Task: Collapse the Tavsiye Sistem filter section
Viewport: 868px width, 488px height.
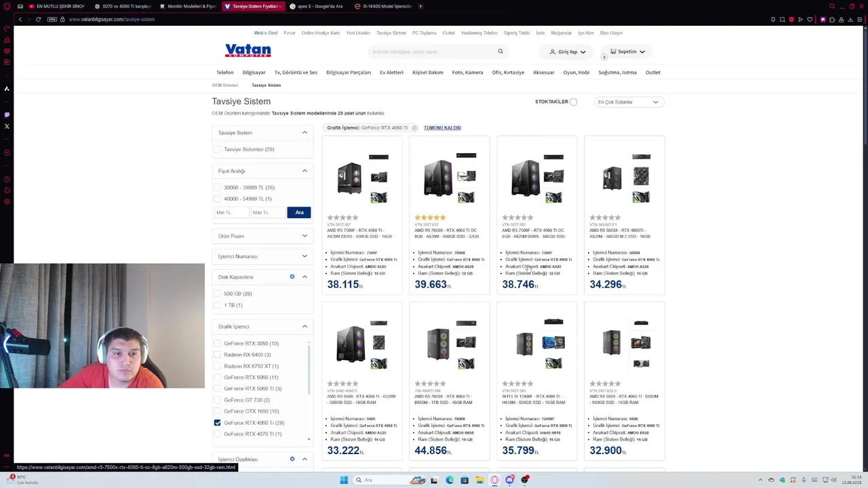Action: (304, 133)
